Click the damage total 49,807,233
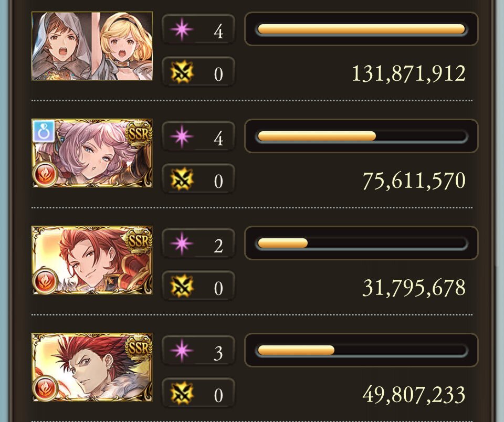Image resolution: width=504 pixels, height=422 pixels. [x=414, y=395]
